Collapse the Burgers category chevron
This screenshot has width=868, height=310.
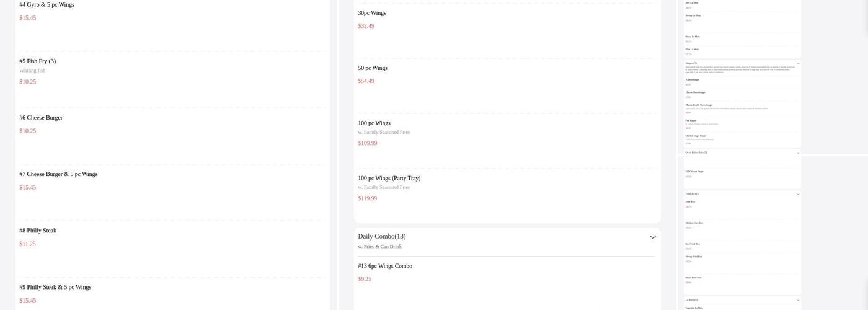coord(798,64)
